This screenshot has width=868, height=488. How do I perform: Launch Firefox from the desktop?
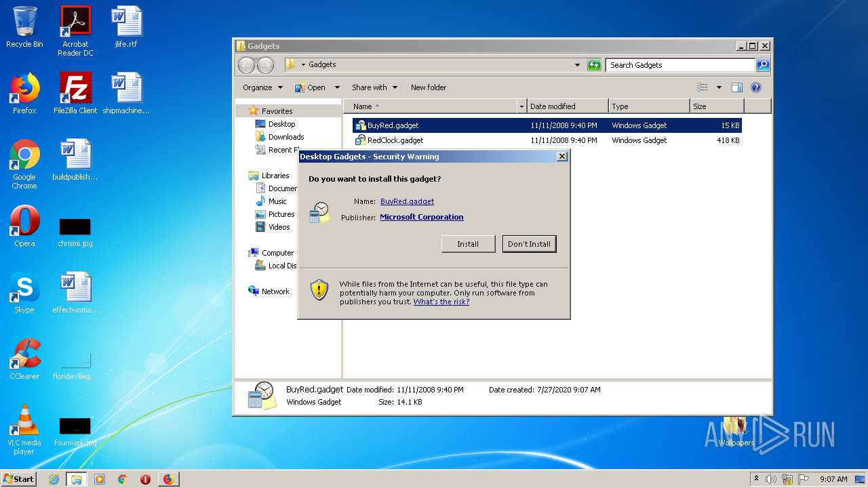point(24,94)
